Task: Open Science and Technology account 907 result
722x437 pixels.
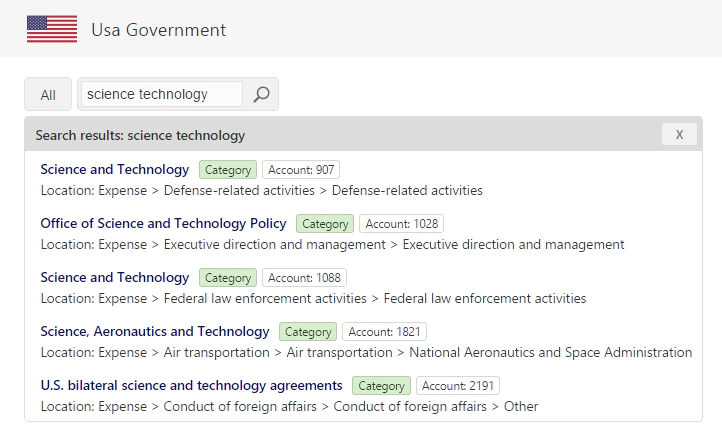Action: tap(115, 169)
